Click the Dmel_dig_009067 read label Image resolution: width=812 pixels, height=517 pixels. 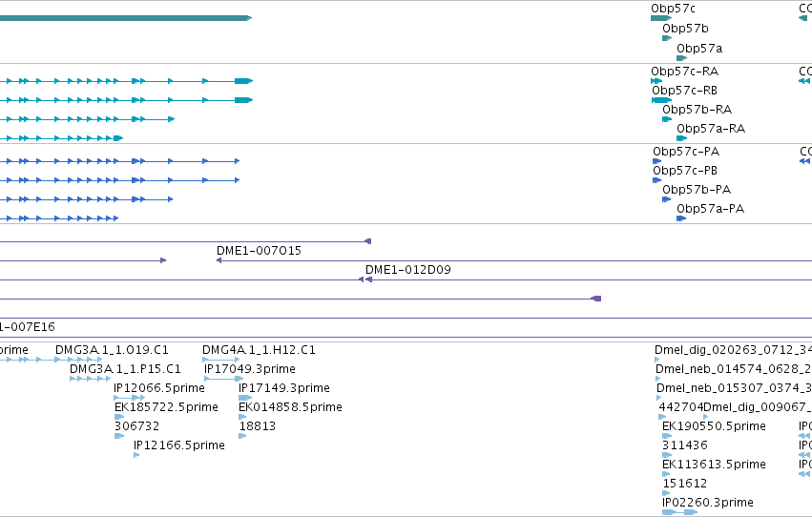click(x=758, y=407)
